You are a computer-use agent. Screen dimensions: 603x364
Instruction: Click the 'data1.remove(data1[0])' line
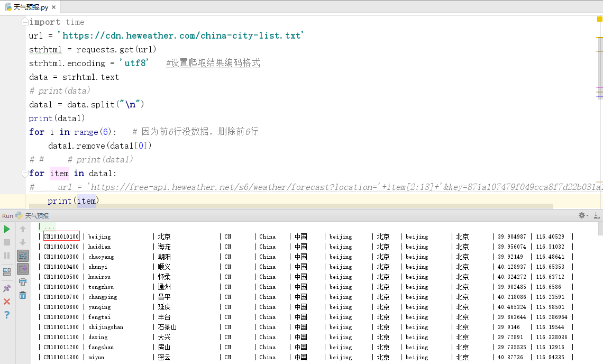99,146
